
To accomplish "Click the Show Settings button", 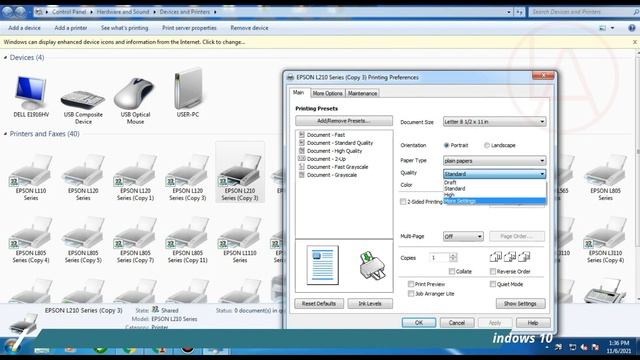I will click(520, 304).
